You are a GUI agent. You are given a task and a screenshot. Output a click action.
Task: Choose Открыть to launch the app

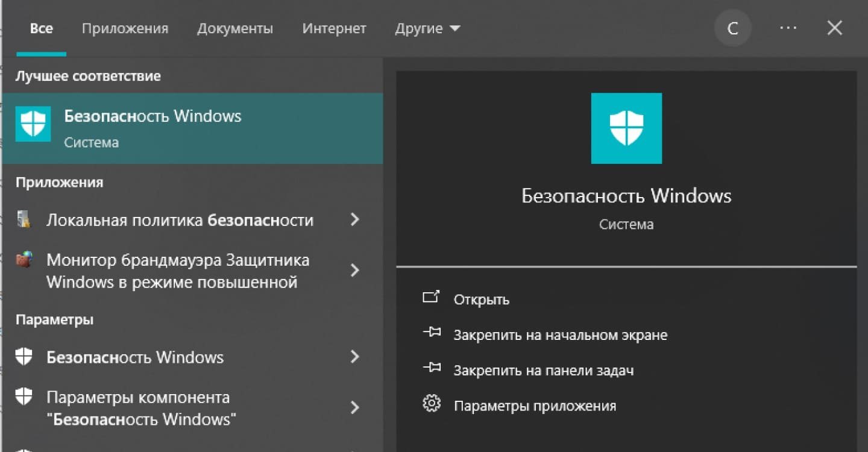(481, 300)
